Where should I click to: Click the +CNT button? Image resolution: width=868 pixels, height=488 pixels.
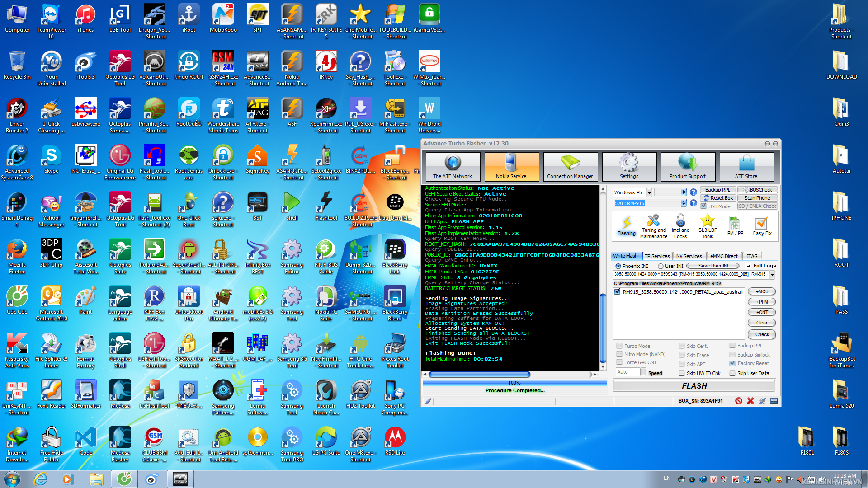tap(762, 312)
